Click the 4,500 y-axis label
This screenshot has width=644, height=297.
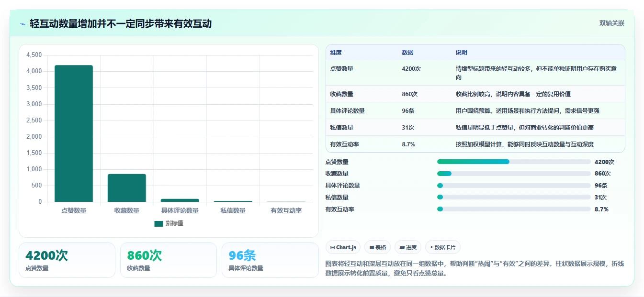[x=34, y=55]
